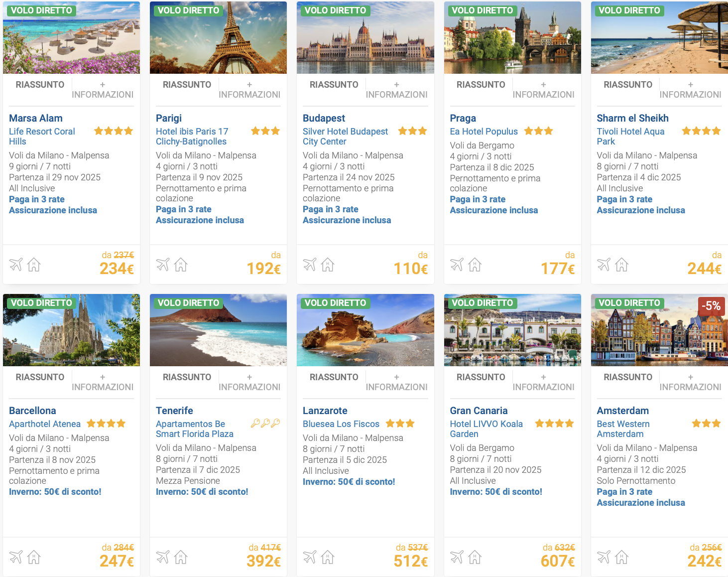Show + Informazioni for the Lanzarote offer
The image size is (728, 577).
(396, 382)
